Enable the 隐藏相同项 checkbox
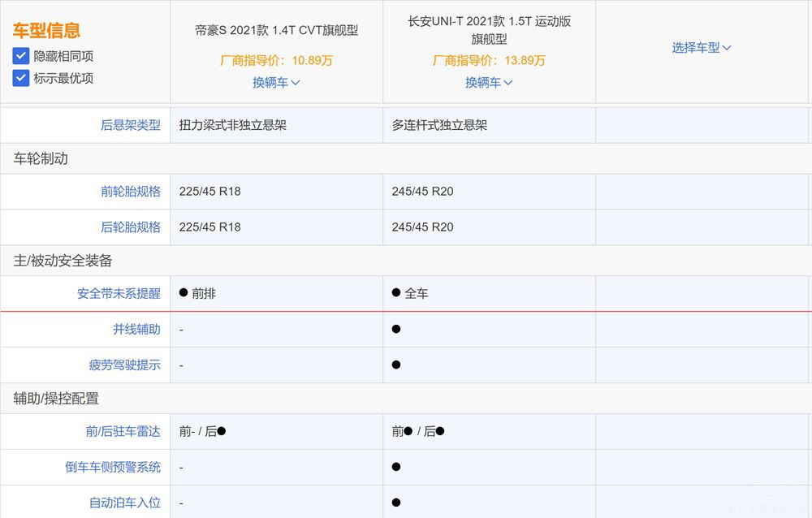The image size is (812, 518). point(20,56)
